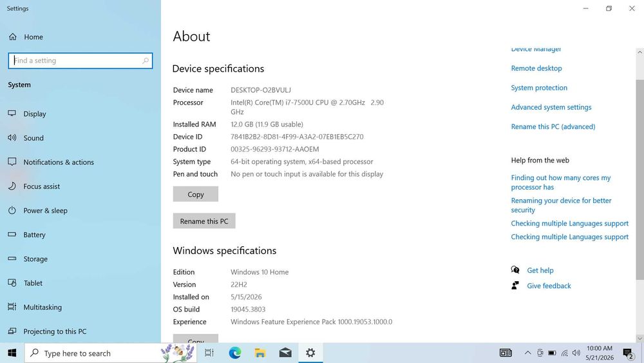This screenshot has height=363, width=644.
Task: Open the Windows Start menu
Action: coord(12,353)
